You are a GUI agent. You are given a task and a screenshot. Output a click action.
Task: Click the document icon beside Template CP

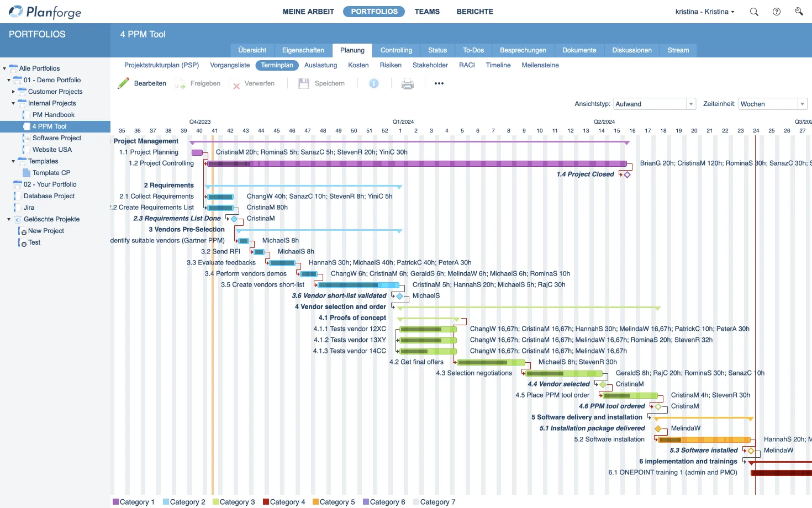tap(25, 172)
